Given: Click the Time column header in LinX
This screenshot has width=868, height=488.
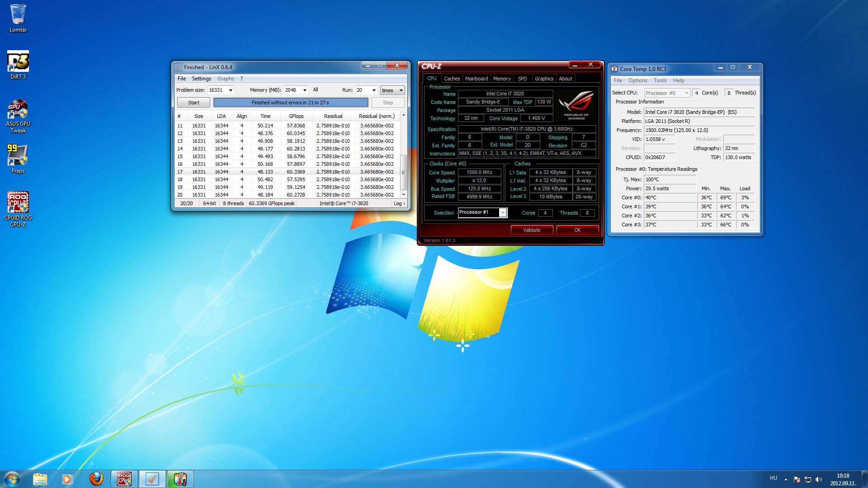Looking at the screenshot, I should point(265,117).
